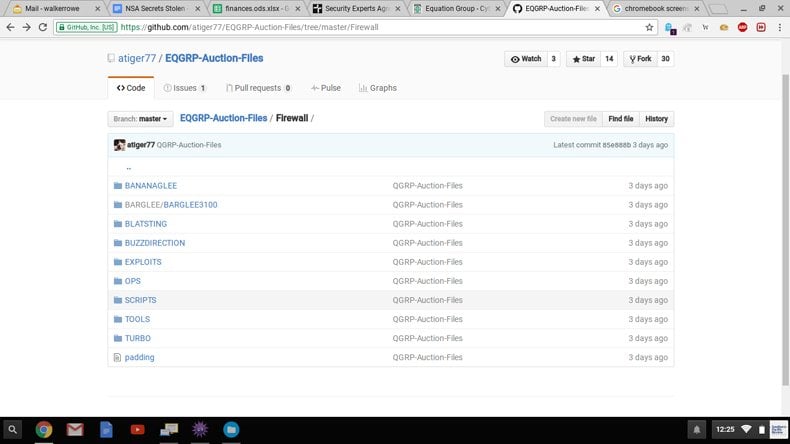Click the Create new file button

(x=573, y=119)
